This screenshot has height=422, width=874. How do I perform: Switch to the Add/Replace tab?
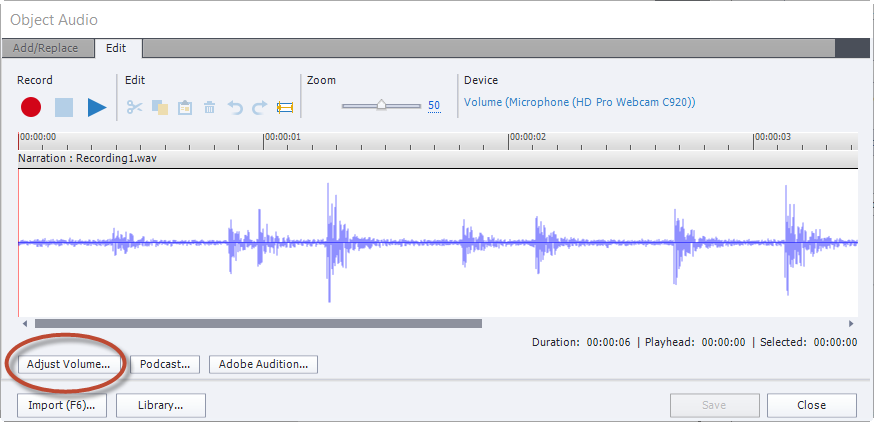pyautogui.click(x=48, y=48)
